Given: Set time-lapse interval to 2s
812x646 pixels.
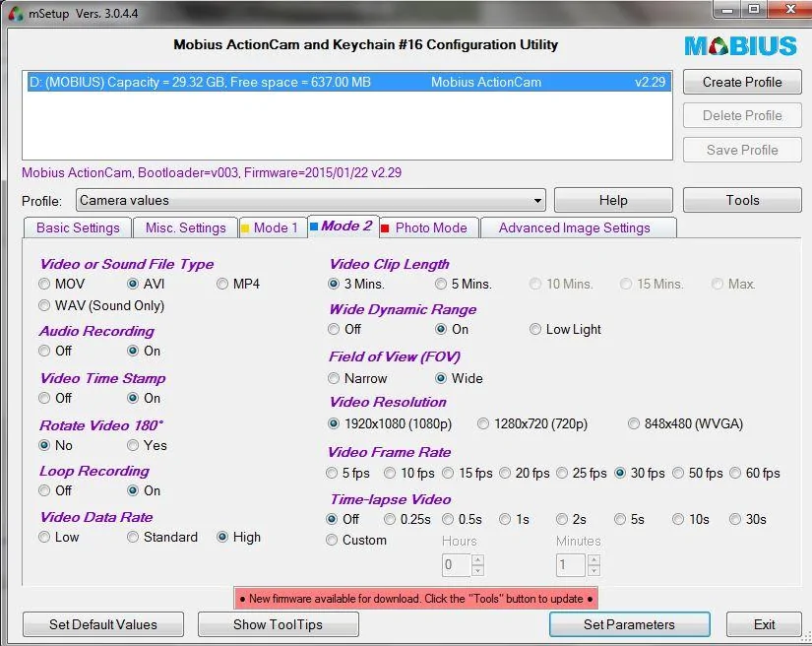Looking at the screenshot, I should pyautogui.click(x=572, y=519).
